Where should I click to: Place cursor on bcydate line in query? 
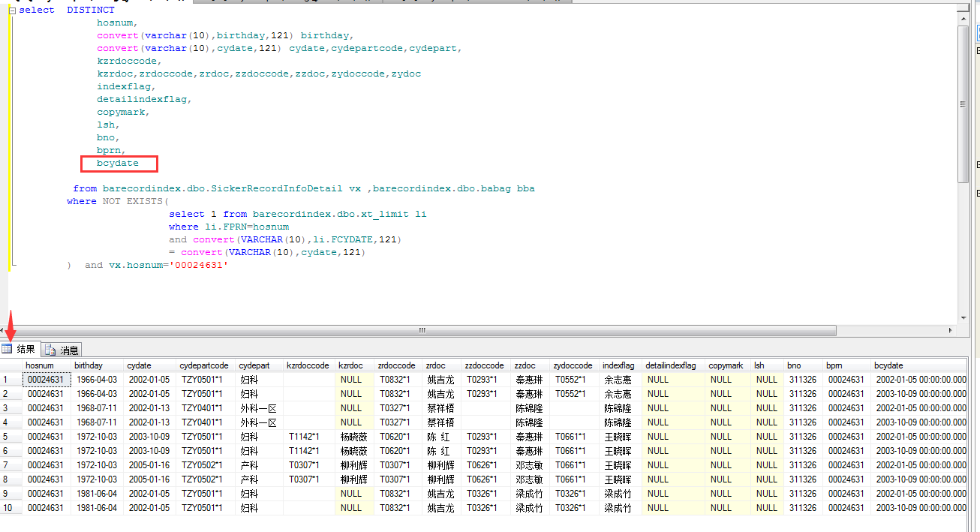click(118, 163)
